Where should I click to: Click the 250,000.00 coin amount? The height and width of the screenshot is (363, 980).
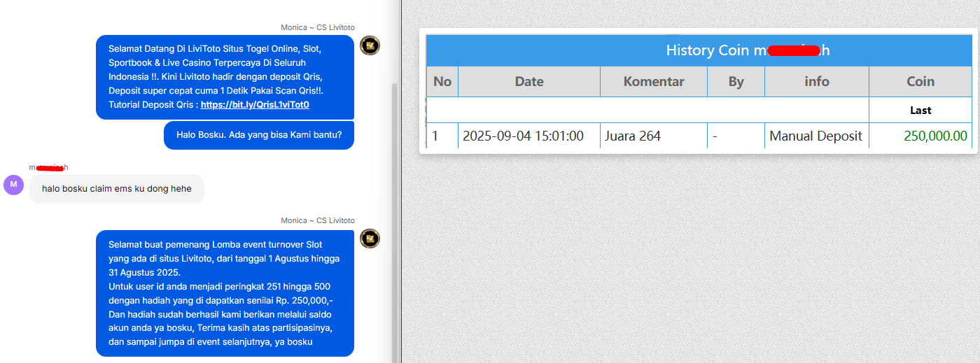pos(936,136)
